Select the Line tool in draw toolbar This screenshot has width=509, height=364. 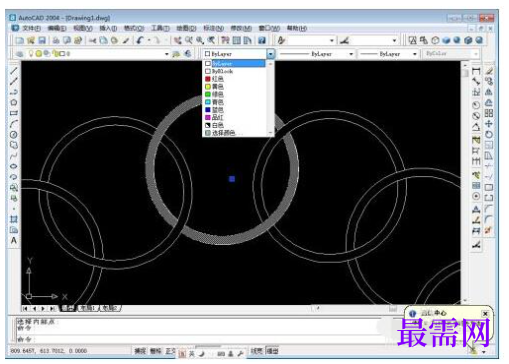click(x=14, y=71)
